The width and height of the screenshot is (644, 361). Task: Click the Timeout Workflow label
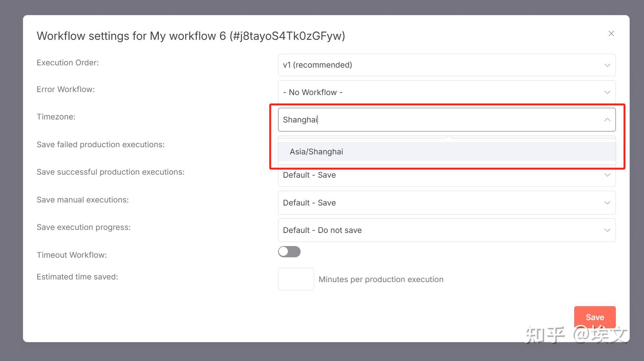[x=72, y=255]
